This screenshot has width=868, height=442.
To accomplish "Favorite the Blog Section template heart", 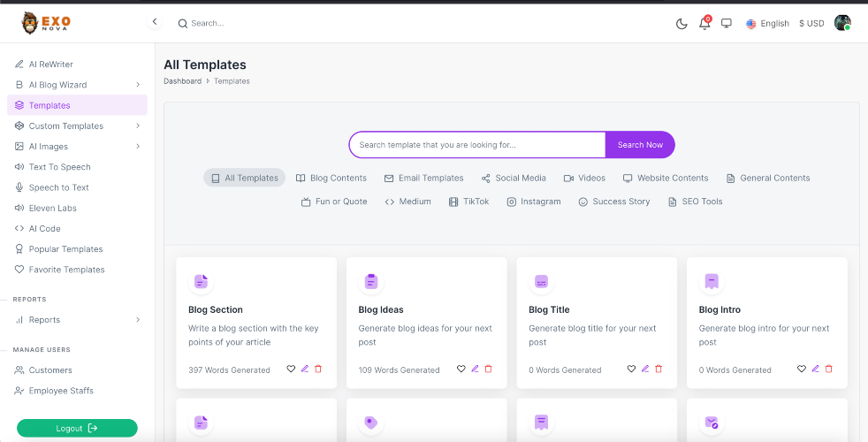I will coord(291,369).
